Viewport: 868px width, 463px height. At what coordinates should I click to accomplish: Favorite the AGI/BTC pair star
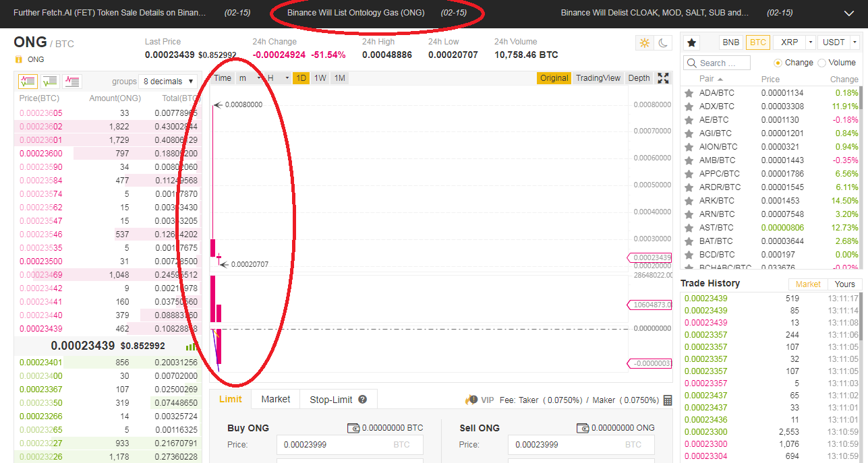[689, 133]
